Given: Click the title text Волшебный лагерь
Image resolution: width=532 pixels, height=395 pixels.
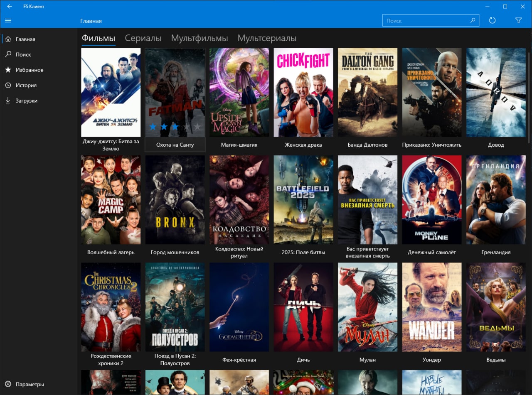Looking at the screenshot, I should [x=111, y=252].
